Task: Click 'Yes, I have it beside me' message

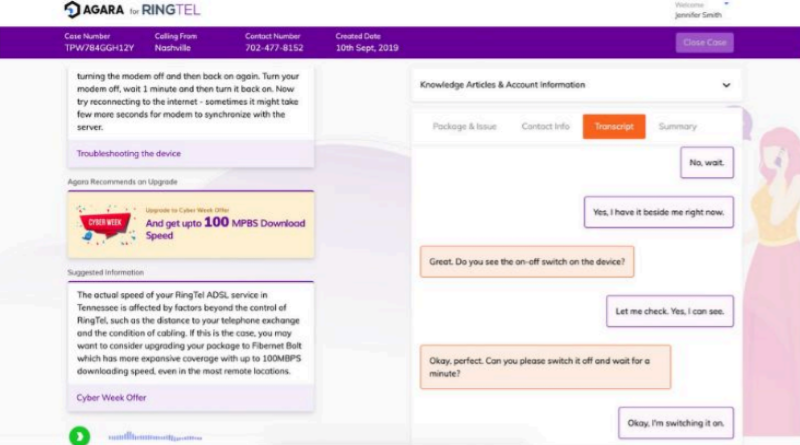Action: click(659, 212)
